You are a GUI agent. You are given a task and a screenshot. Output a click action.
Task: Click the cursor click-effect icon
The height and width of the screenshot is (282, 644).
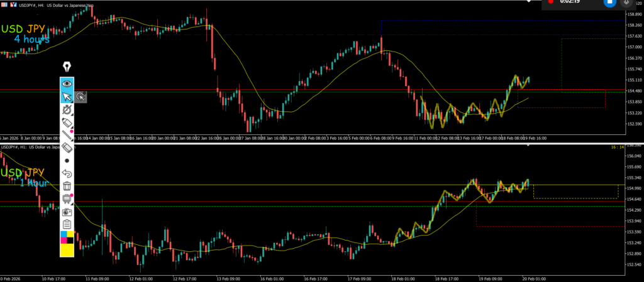(80, 97)
